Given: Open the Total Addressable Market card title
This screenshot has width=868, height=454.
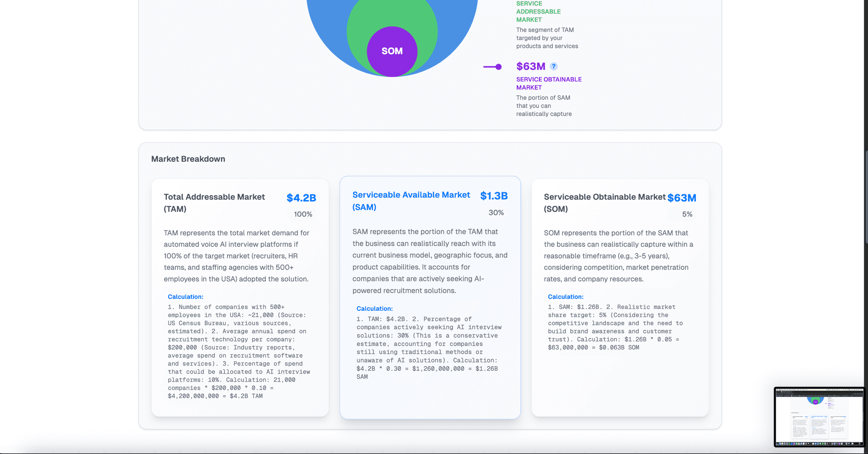Looking at the screenshot, I should 214,203.
